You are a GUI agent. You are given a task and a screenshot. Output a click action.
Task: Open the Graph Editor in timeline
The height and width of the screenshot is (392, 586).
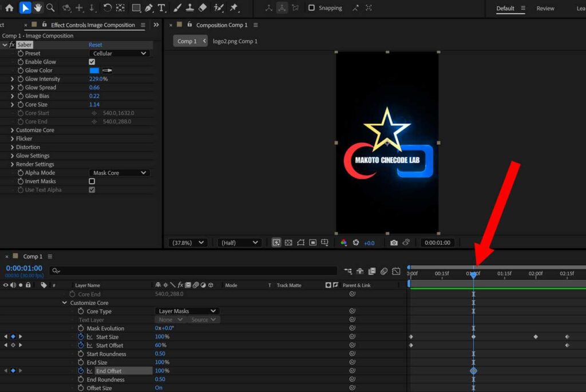click(x=396, y=271)
